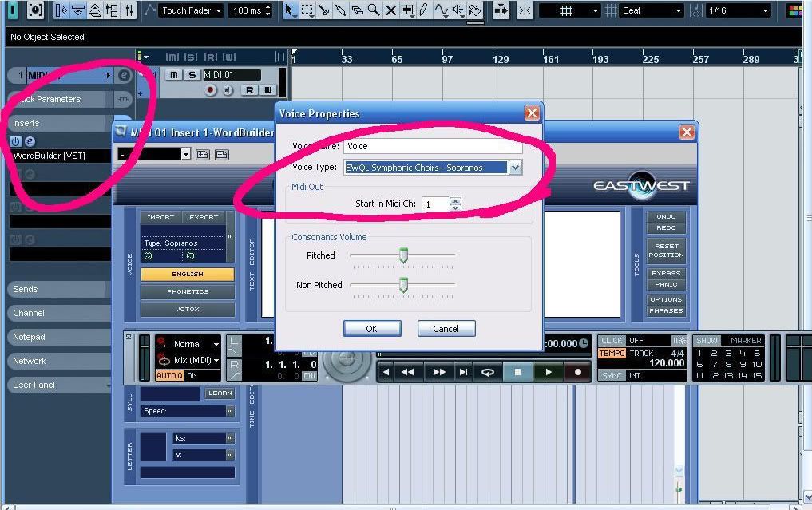Open the Mixer window button
The image size is (812, 510).
point(129,10)
